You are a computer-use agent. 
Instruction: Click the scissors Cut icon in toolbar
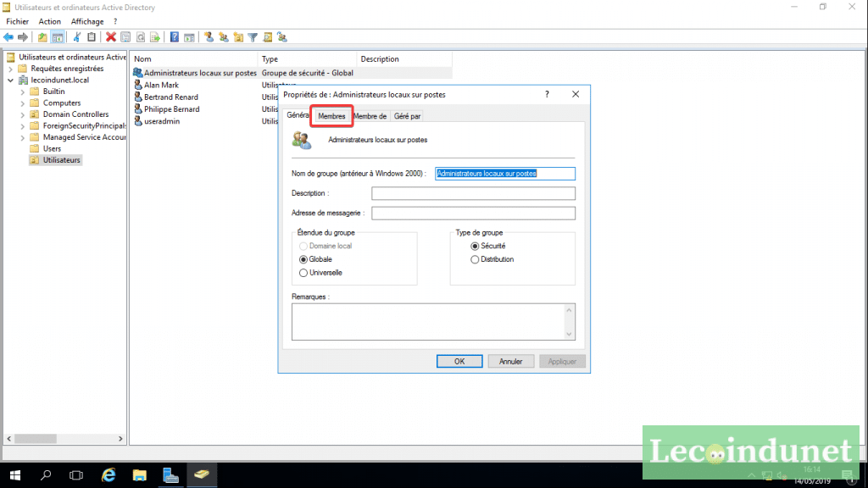point(77,37)
